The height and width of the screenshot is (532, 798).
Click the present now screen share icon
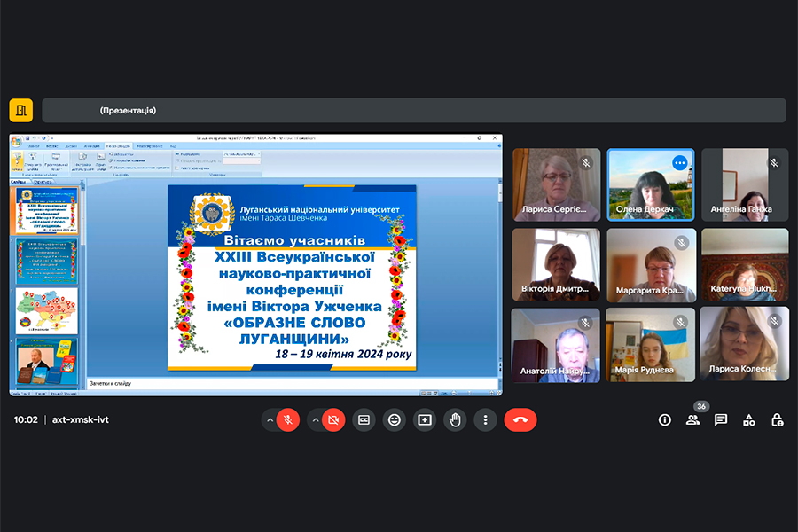click(x=425, y=420)
